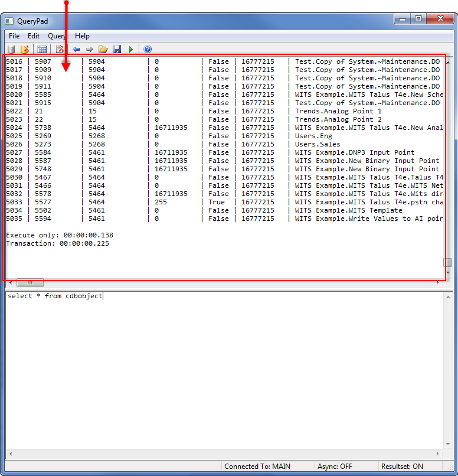Open help via blue question mark icon
The height and width of the screenshot is (476, 458).
[148, 49]
